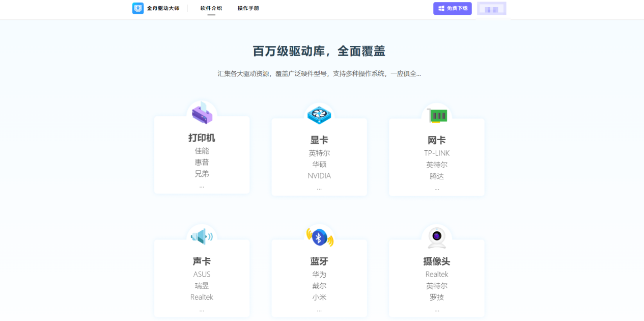Click the 打印机 card title
The width and height of the screenshot is (644, 321).
pos(202,138)
